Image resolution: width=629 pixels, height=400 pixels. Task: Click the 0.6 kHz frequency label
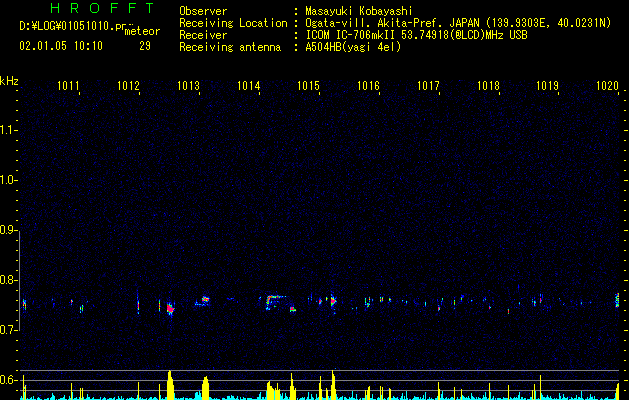pyautogui.click(x=9, y=380)
